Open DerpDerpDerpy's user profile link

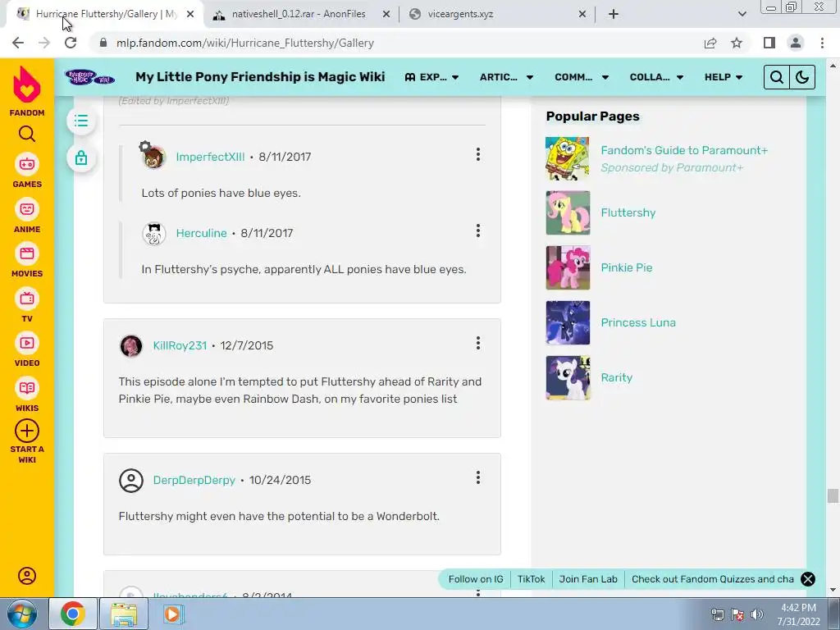(x=194, y=480)
